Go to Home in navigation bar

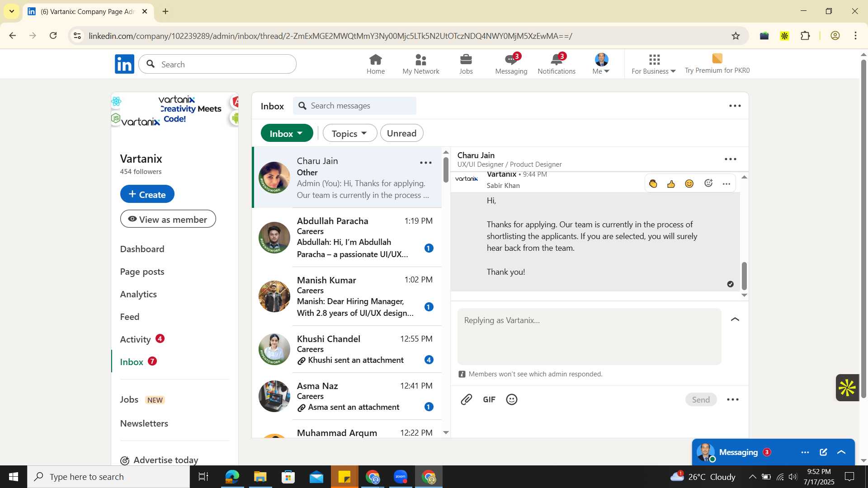pyautogui.click(x=376, y=64)
